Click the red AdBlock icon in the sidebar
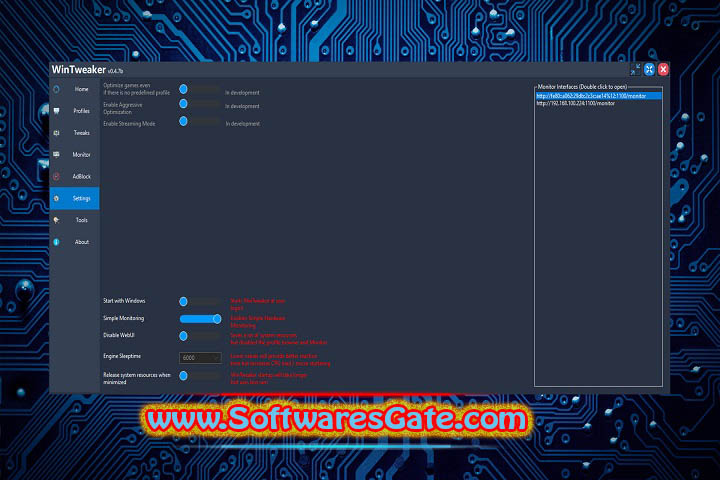This screenshot has width=720, height=480. 56,176
